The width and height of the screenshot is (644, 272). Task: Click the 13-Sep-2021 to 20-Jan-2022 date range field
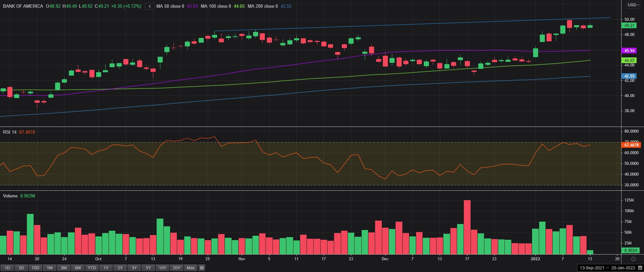click(607, 268)
